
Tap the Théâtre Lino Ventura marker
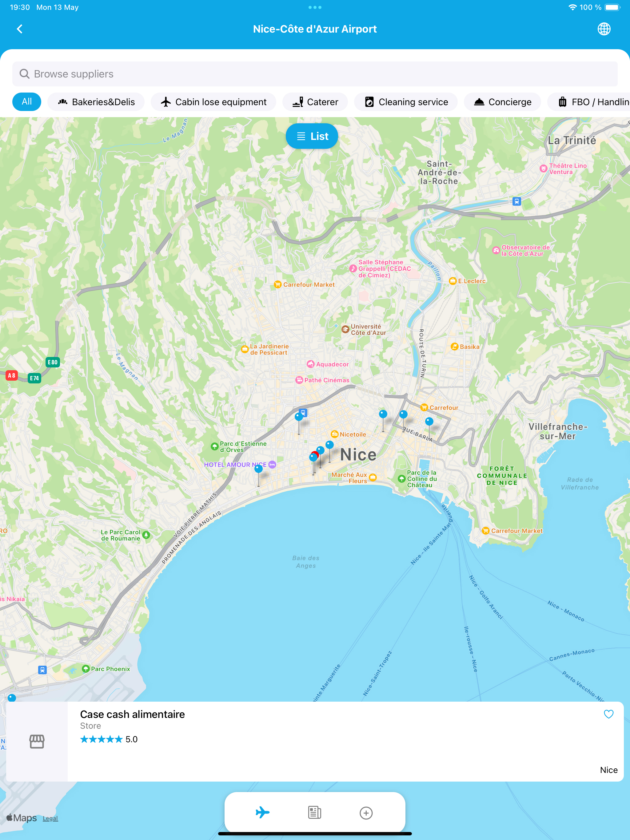pyautogui.click(x=543, y=168)
